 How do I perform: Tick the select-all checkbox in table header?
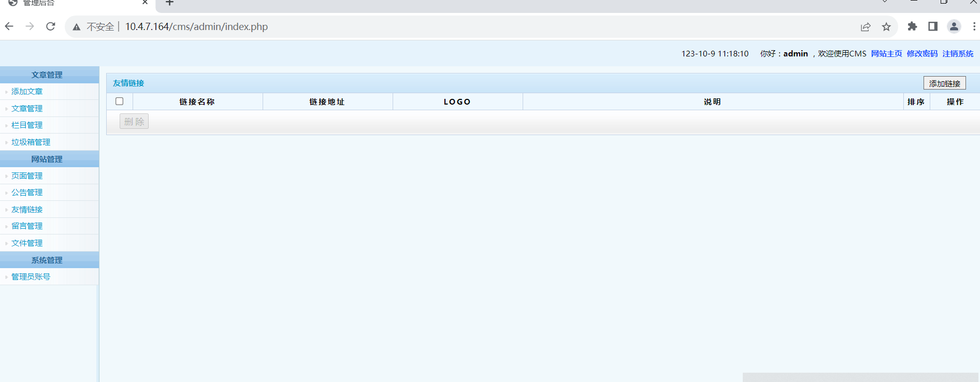(120, 101)
